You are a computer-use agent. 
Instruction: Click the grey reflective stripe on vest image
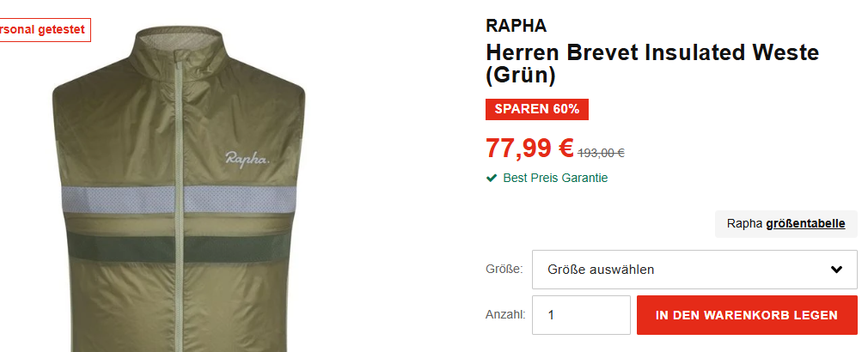point(179,199)
